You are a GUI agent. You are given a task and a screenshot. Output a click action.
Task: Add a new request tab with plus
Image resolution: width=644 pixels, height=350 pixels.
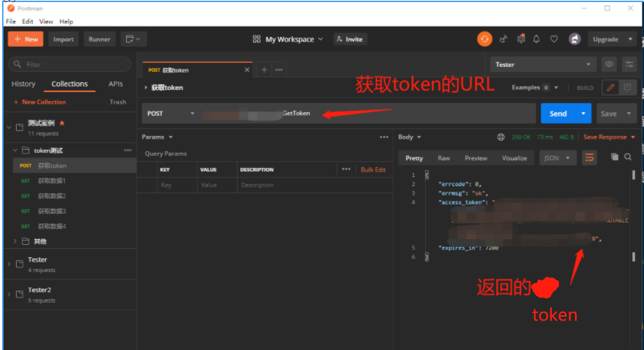click(264, 70)
